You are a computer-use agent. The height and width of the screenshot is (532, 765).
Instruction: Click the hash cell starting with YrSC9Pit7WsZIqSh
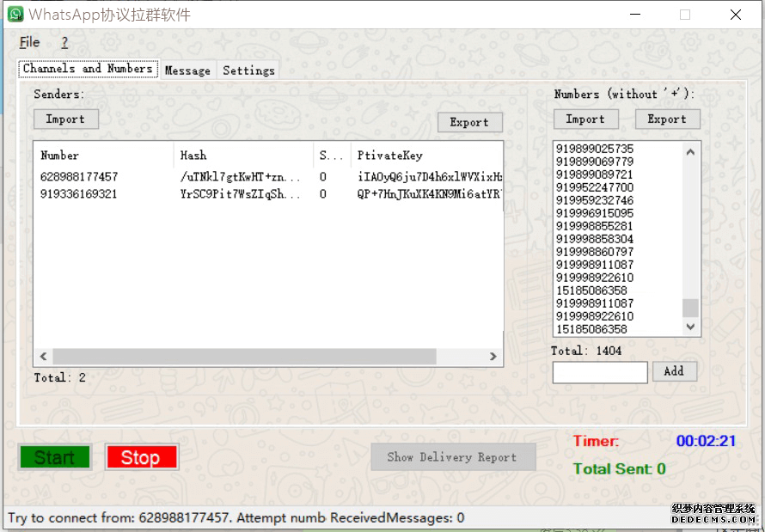click(240, 194)
